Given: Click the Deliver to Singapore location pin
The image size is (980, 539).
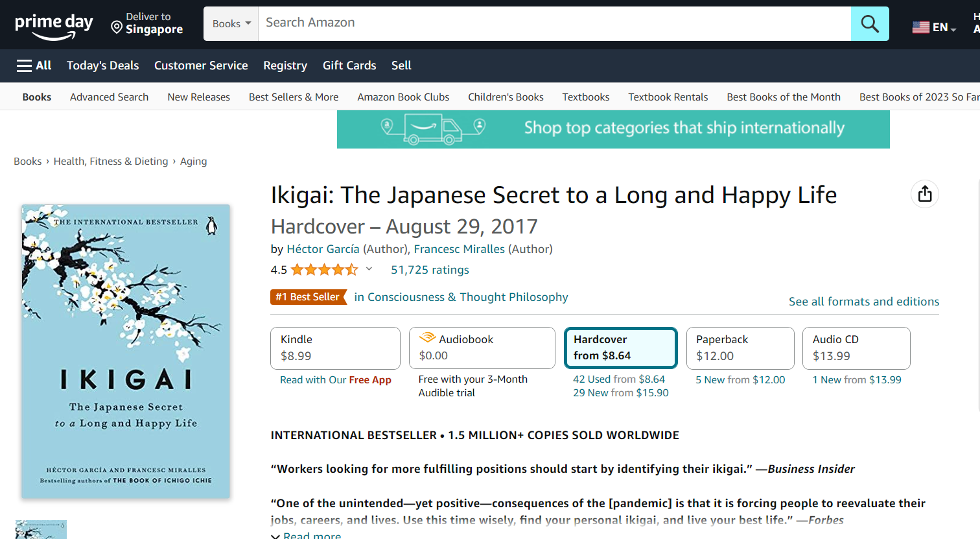Looking at the screenshot, I should [x=117, y=27].
